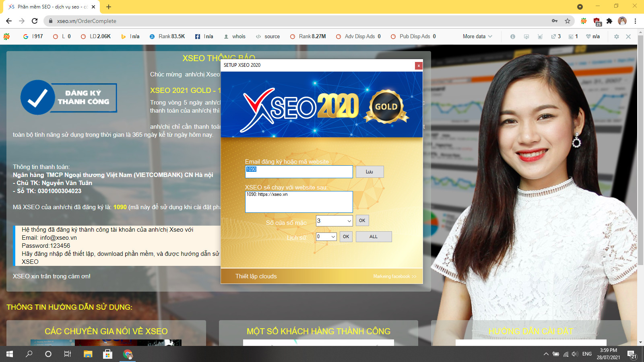644x362 pixels.
Task: Open a new browser tab
Action: pos(109,7)
